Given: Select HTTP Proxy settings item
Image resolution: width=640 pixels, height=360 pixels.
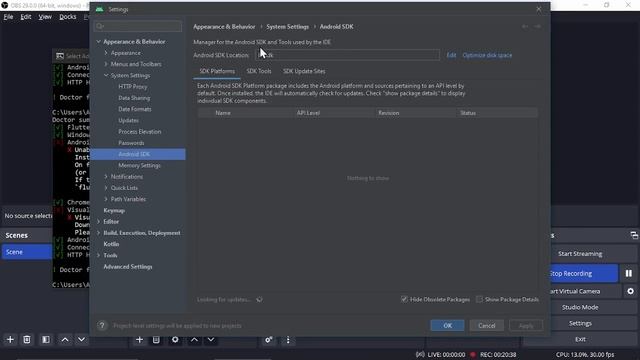Looking at the screenshot, I should click(x=133, y=87).
